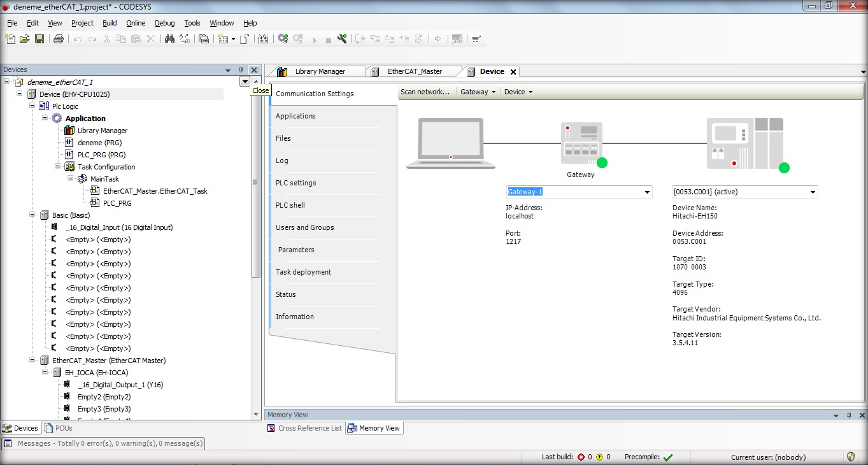Collapse the Plc Logic node
Screen dimensions: 868x465
[x=32, y=106]
